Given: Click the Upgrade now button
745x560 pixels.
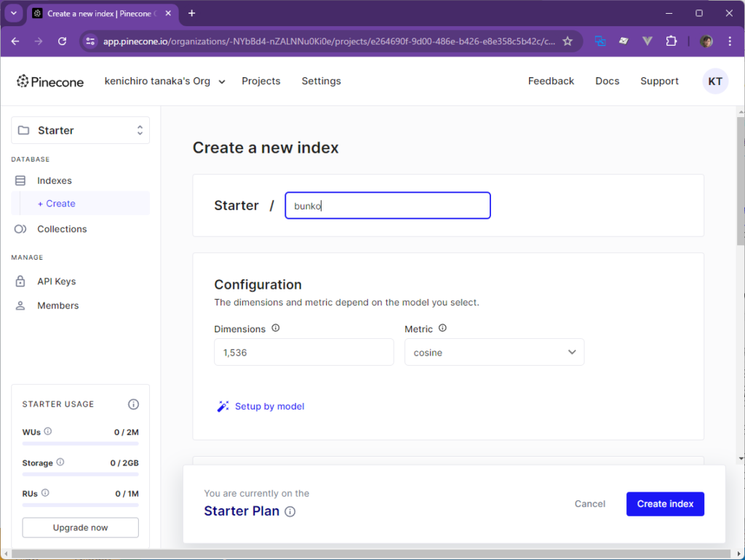Looking at the screenshot, I should (80, 527).
